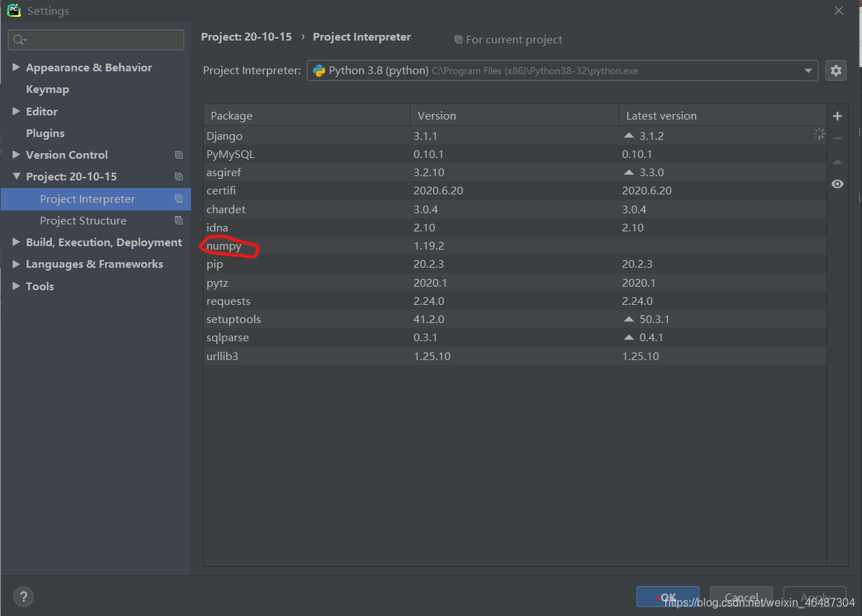Click the upgrade package arrow icon
The image size is (862, 616).
click(x=838, y=162)
